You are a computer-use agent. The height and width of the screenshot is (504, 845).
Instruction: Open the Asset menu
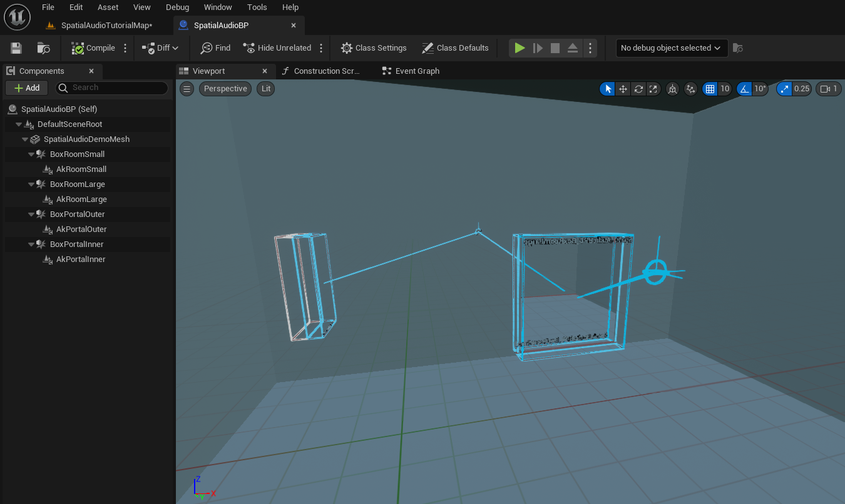(108, 8)
